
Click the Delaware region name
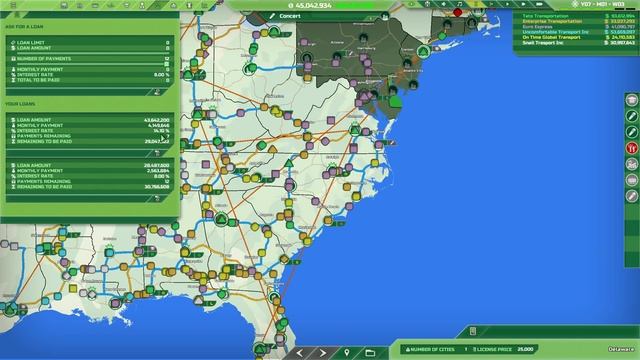(621, 349)
